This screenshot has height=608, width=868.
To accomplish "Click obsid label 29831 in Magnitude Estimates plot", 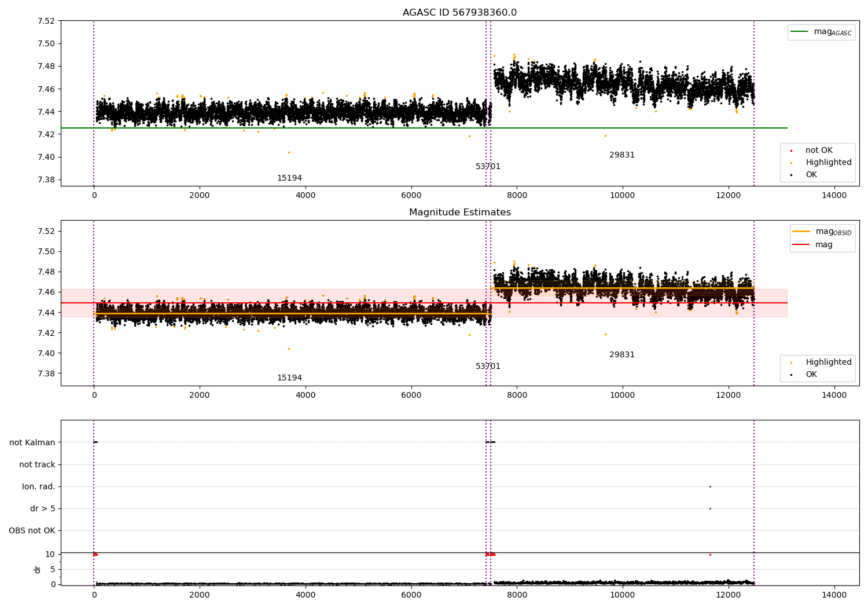I will (x=622, y=355).
